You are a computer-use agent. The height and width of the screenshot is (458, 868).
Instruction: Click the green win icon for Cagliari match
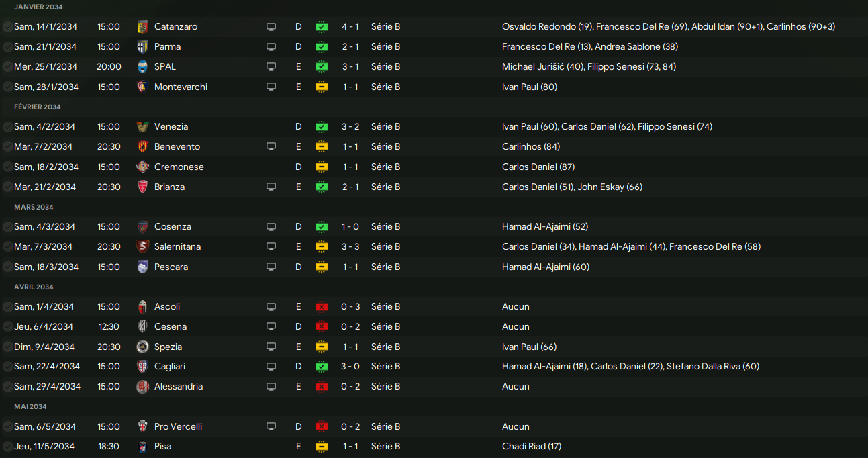[x=322, y=367]
